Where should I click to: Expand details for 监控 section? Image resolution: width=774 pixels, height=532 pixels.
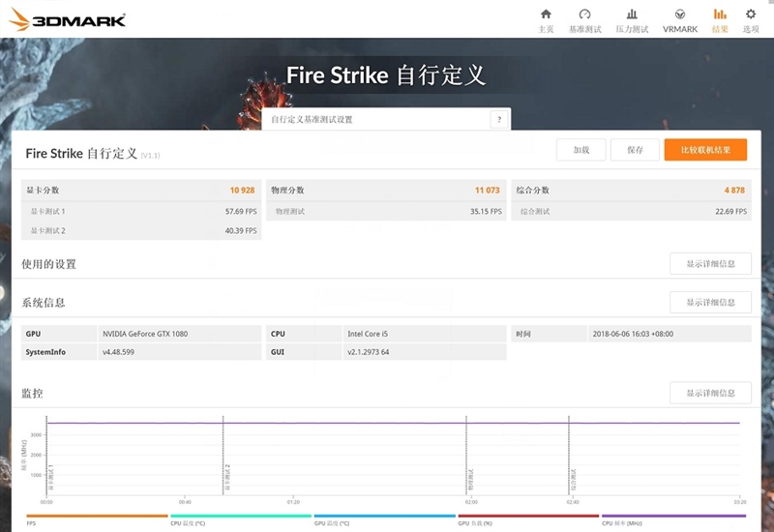(x=710, y=393)
